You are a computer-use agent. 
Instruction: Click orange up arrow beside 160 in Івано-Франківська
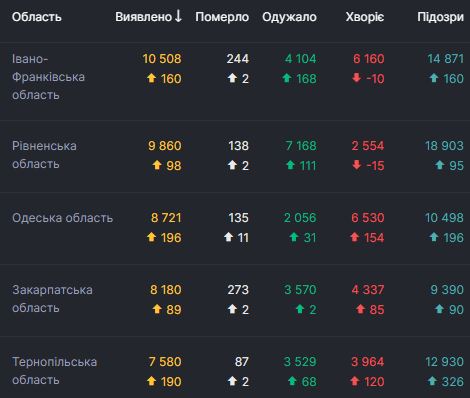[x=152, y=78]
